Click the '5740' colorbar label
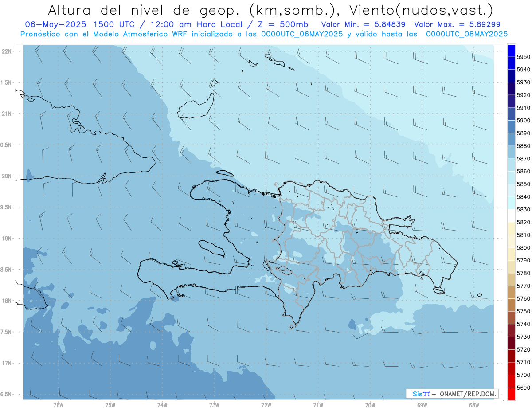Screen dimensions: 532x411 coord(524,324)
